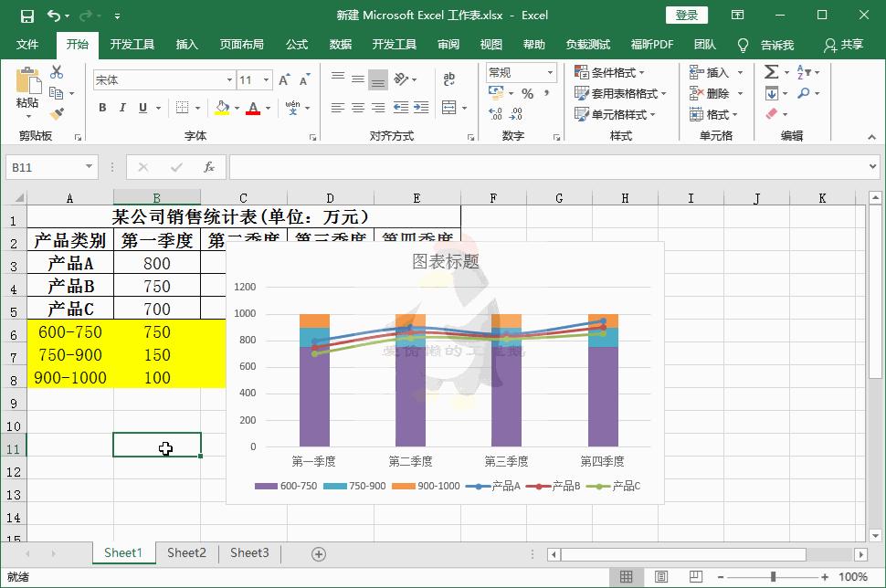Switch to the 插入 ribbon tab

pyautogui.click(x=186, y=43)
